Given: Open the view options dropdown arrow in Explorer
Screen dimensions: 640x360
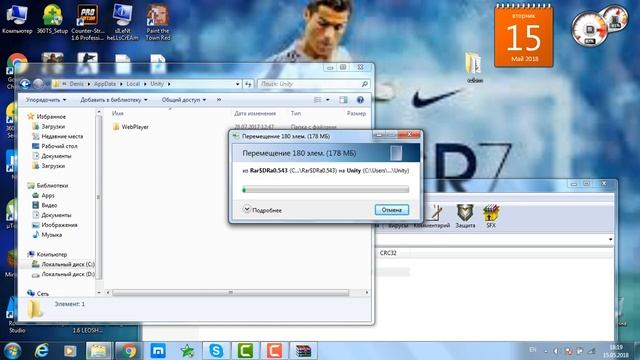Looking at the screenshot, I should tap(328, 100).
